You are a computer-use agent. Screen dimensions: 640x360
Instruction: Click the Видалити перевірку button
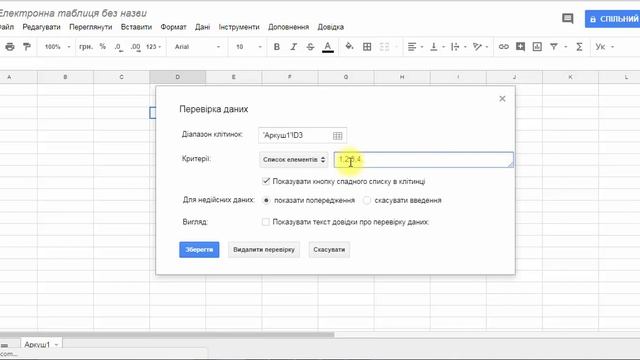click(264, 250)
